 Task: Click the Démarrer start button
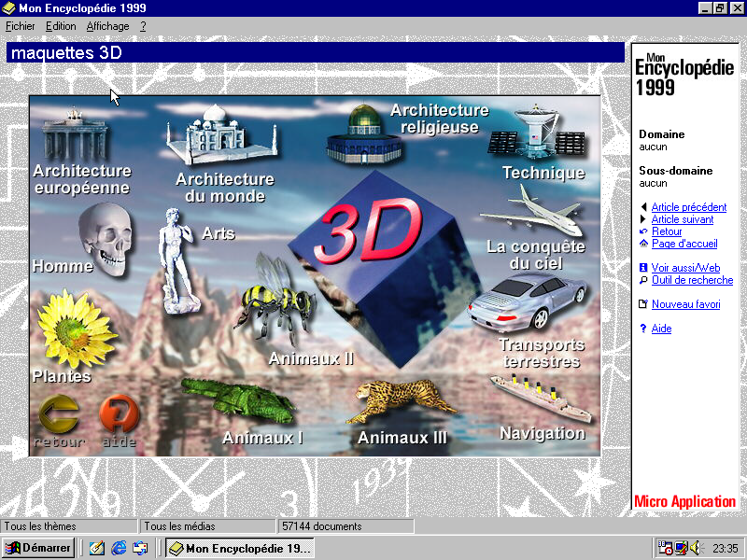[x=38, y=548]
